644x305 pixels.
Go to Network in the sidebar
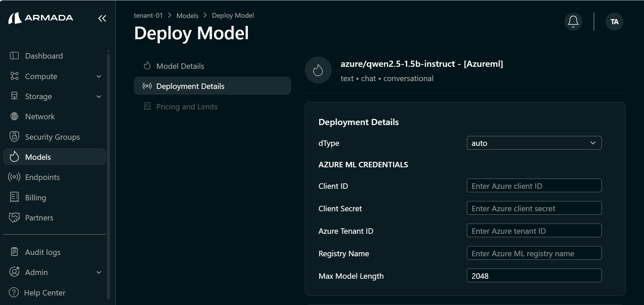pos(54,117)
